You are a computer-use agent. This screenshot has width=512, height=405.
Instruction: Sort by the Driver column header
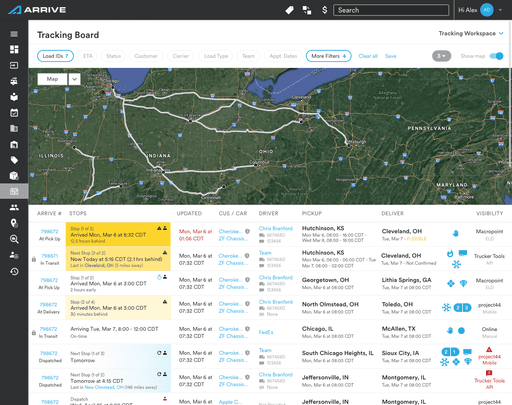click(268, 213)
